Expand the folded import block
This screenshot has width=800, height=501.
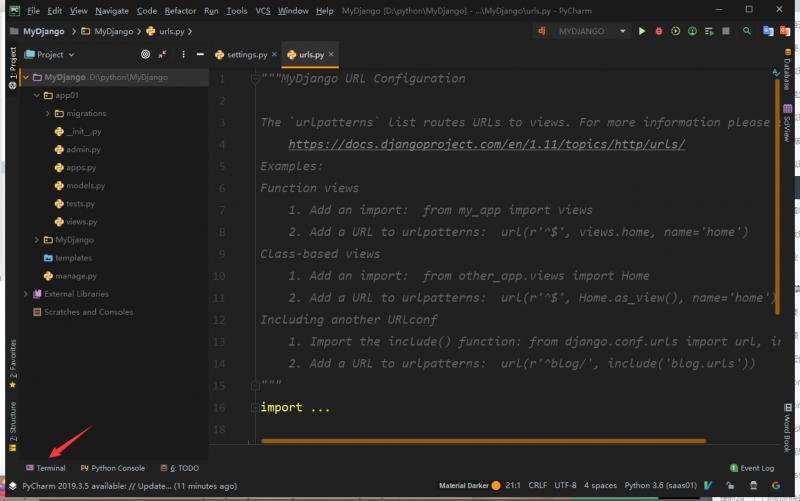254,407
